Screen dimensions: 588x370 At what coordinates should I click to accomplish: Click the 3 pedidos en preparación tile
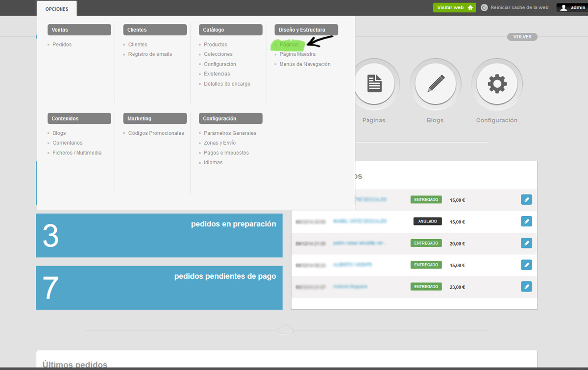pos(159,235)
